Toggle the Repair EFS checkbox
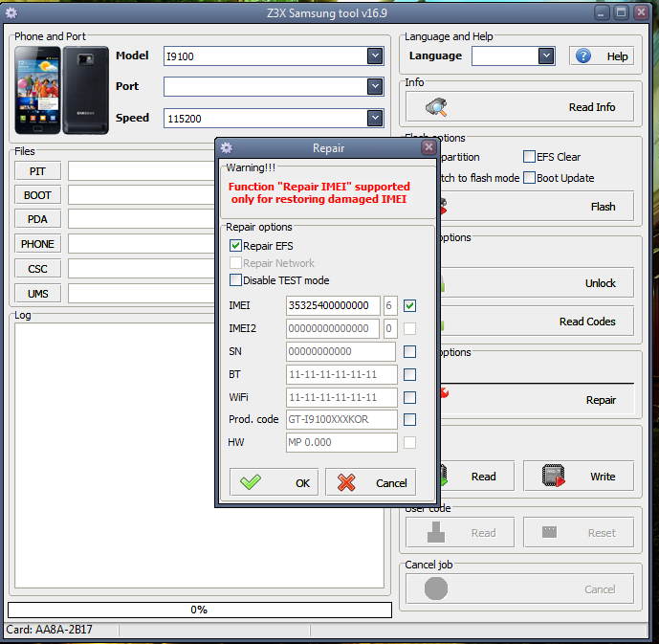The image size is (659, 644). [235, 246]
